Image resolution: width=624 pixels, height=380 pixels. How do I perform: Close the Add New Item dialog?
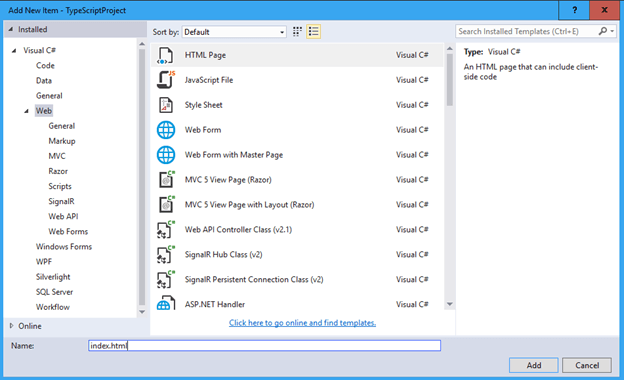(604, 10)
